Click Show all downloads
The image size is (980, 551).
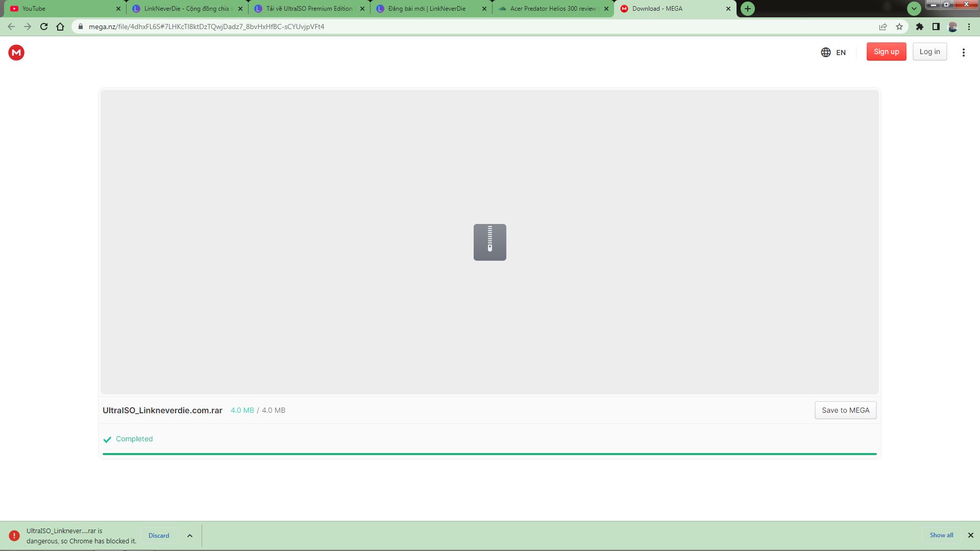click(x=941, y=535)
